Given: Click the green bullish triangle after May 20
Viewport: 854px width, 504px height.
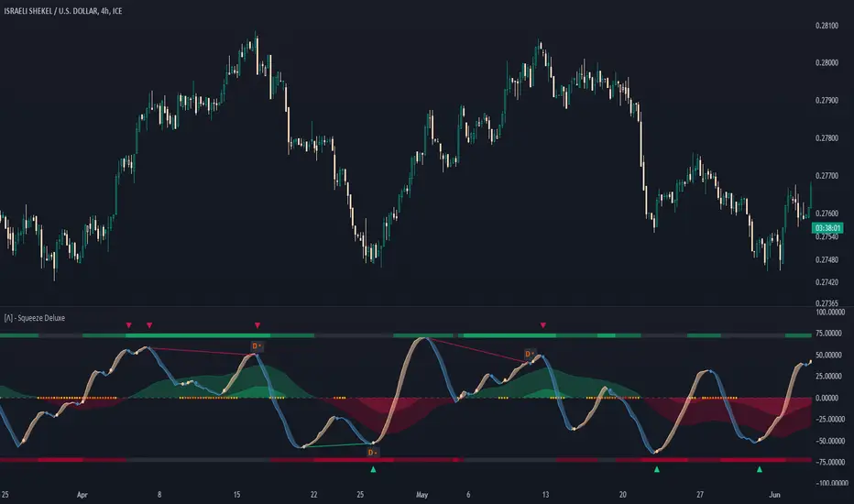Looking at the screenshot, I should click(x=656, y=470).
